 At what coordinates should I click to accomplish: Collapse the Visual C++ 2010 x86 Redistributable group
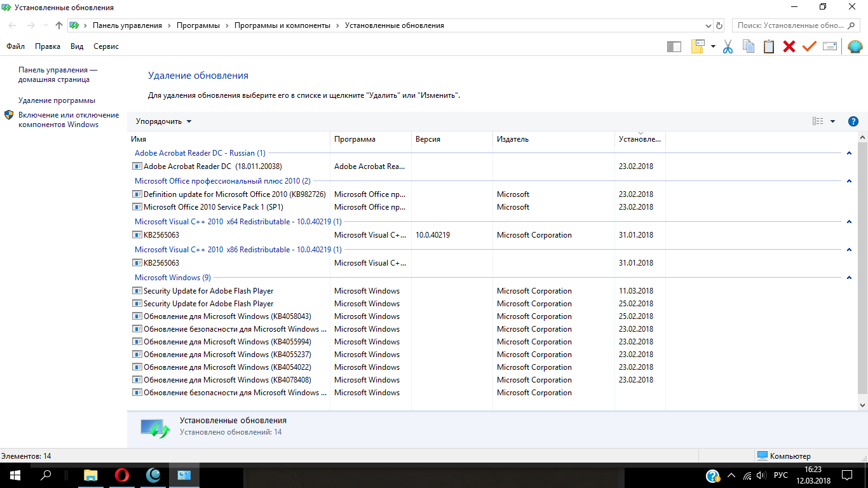pos(849,250)
